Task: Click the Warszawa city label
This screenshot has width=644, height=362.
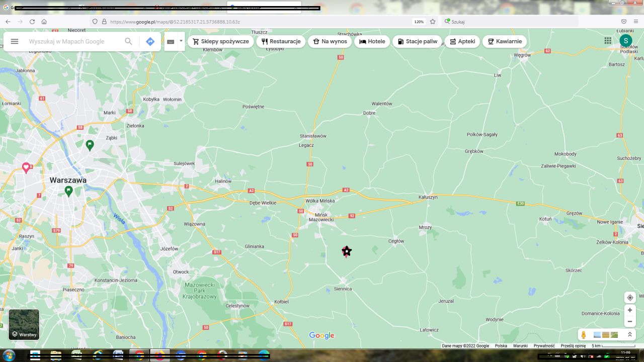Action: [68, 180]
